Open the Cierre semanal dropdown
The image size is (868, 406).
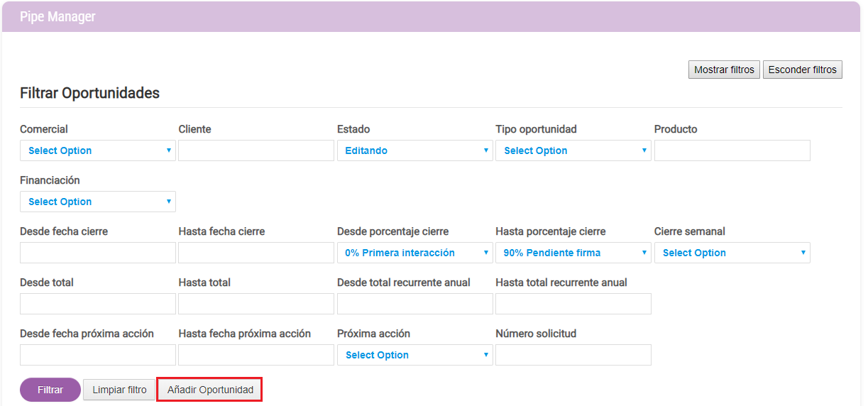(732, 253)
